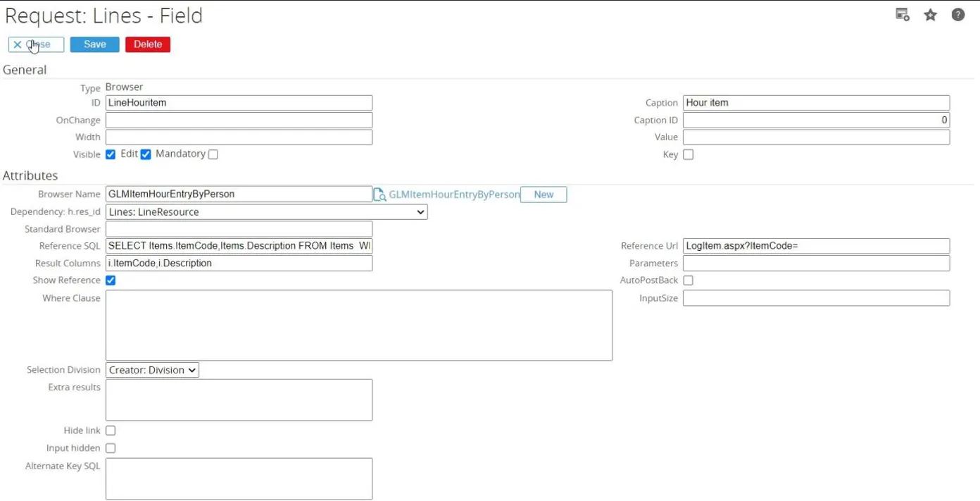
Task: Click the browser lookup icon beside Browser Name
Action: point(379,195)
